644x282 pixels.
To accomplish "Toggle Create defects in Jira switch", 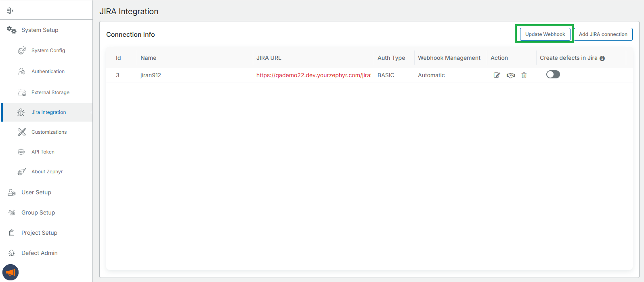I will click(x=553, y=74).
